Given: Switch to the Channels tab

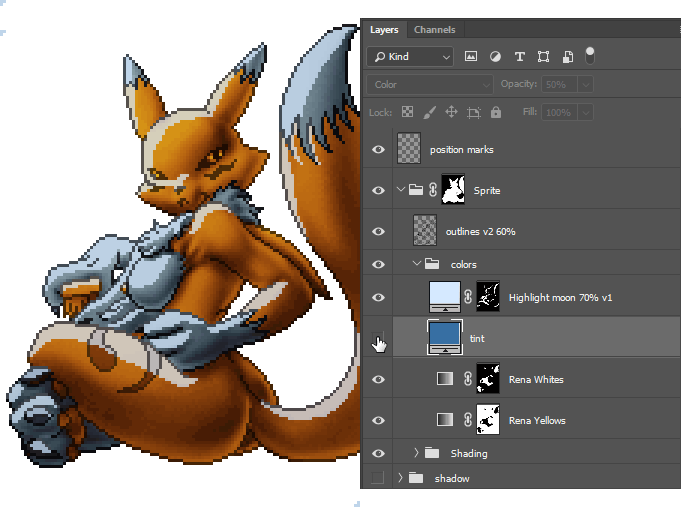Looking at the screenshot, I should (x=434, y=30).
